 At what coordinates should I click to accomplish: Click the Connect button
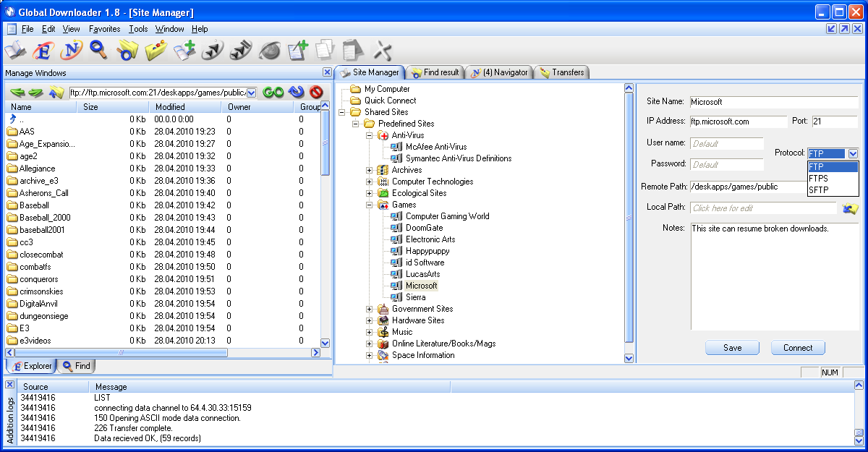pyautogui.click(x=798, y=347)
